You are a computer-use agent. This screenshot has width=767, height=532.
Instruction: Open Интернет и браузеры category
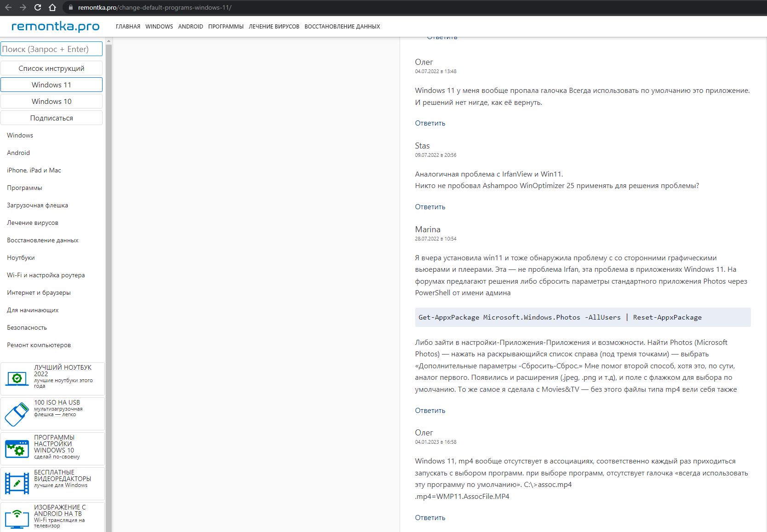[x=39, y=292]
